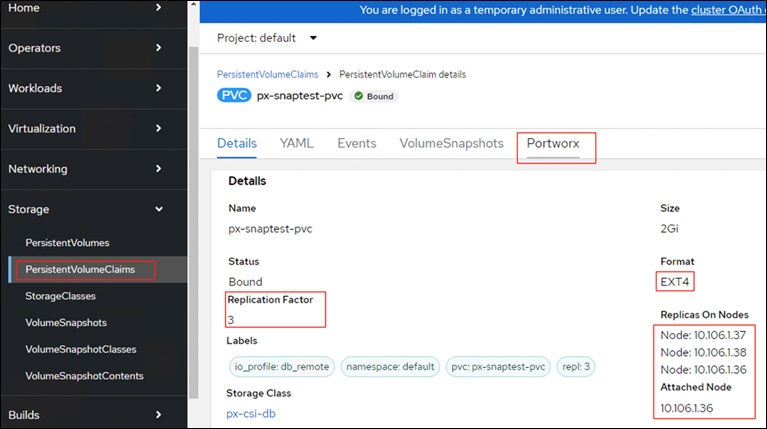Select the Replication Factor value 3
This screenshot has height=429, width=767.
(x=231, y=320)
